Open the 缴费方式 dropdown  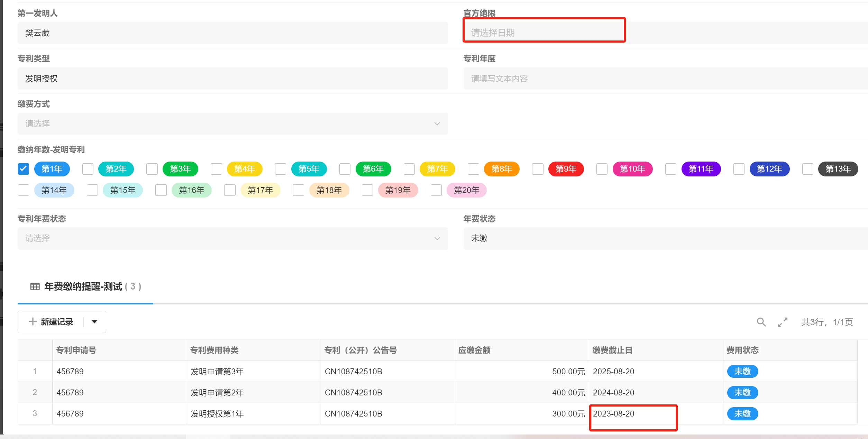pos(232,124)
